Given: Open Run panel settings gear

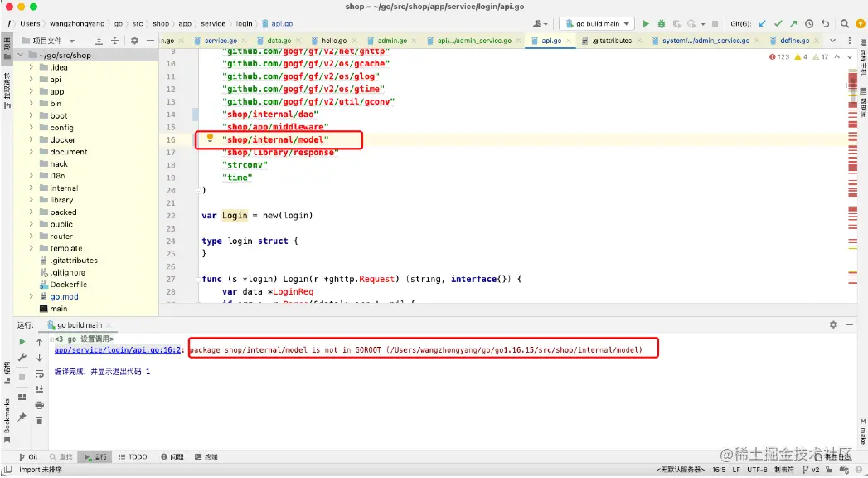Looking at the screenshot, I should coord(833,324).
